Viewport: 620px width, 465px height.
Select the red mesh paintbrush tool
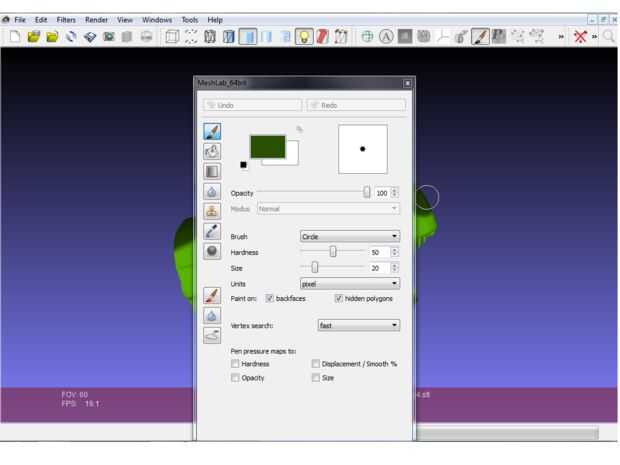click(212, 295)
